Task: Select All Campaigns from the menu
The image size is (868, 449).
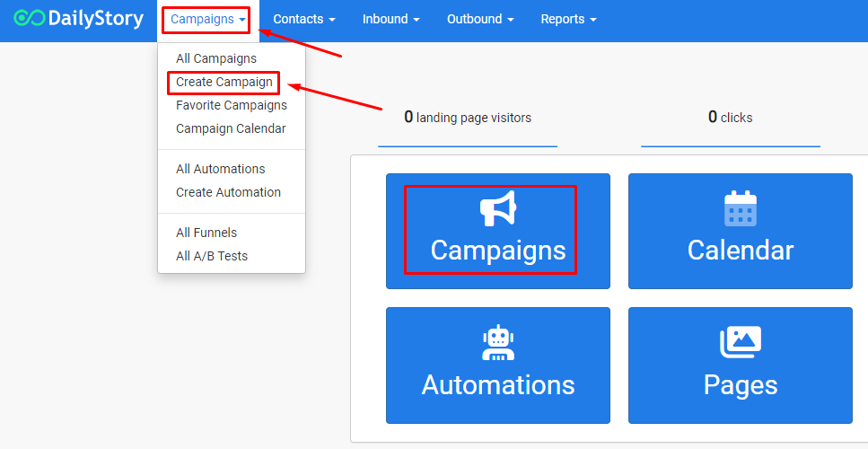Action: coord(216,58)
